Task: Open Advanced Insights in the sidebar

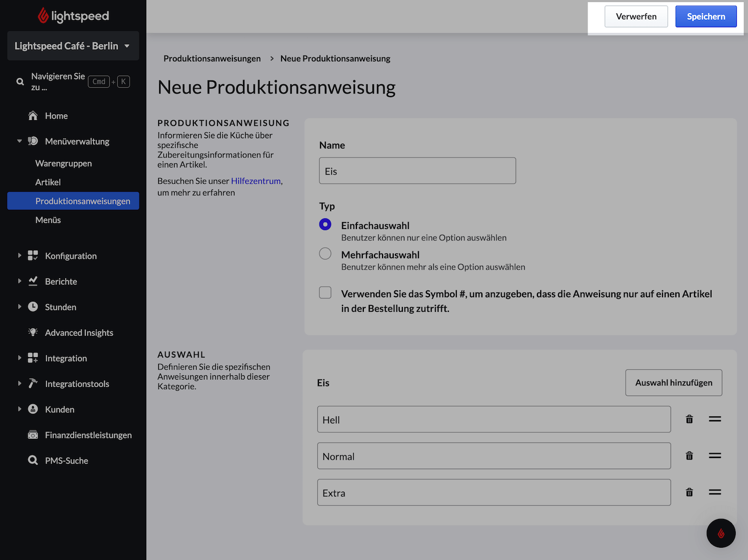Action: click(79, 333)
